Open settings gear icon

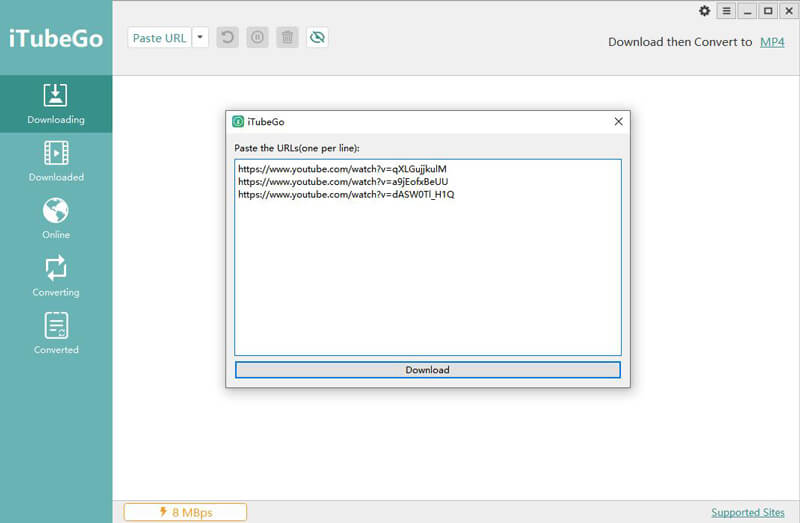click(705, 11)
